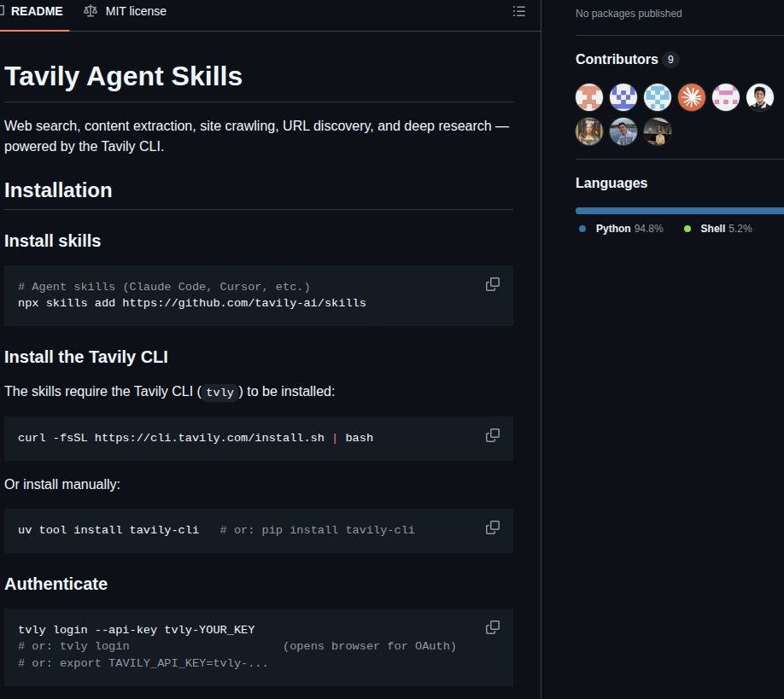Open first contributor's orange pixel avatar

coord(589,97)
